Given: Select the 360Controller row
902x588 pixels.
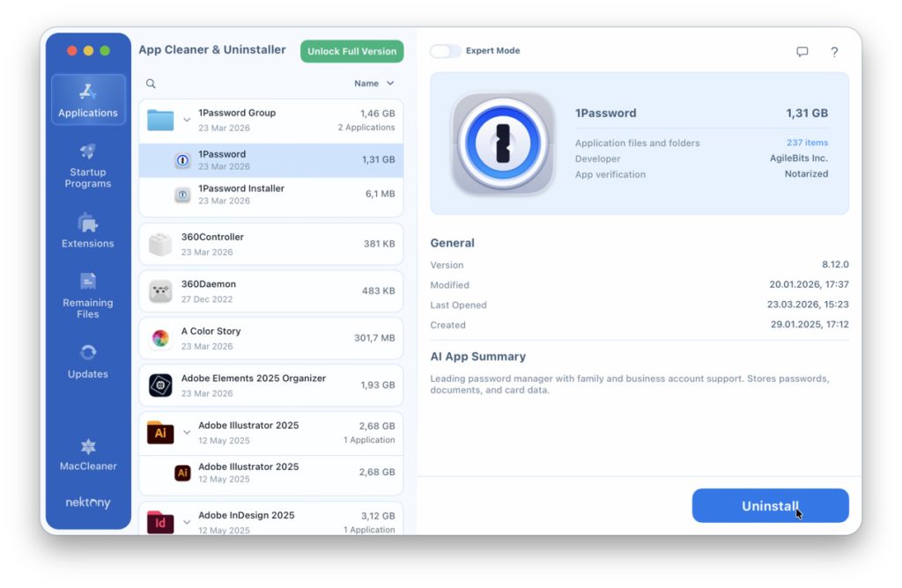Looking at the screenshot, I should pyautogui.click(x=271, y=245).
